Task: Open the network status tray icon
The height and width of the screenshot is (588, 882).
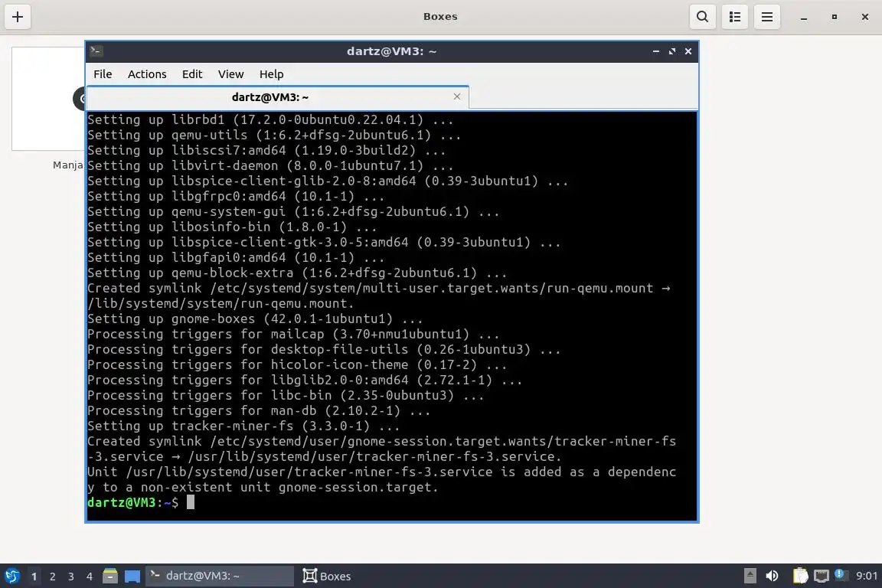Action: [822, 576]
